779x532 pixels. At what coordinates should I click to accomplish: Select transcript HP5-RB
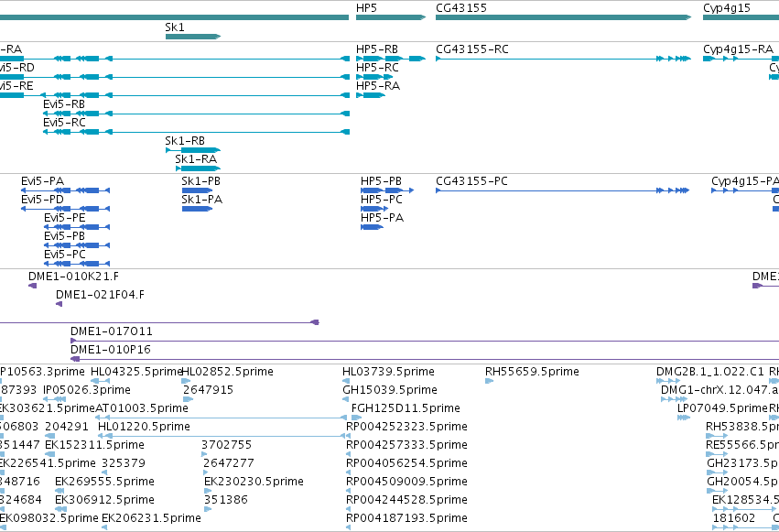coord(391,59)
